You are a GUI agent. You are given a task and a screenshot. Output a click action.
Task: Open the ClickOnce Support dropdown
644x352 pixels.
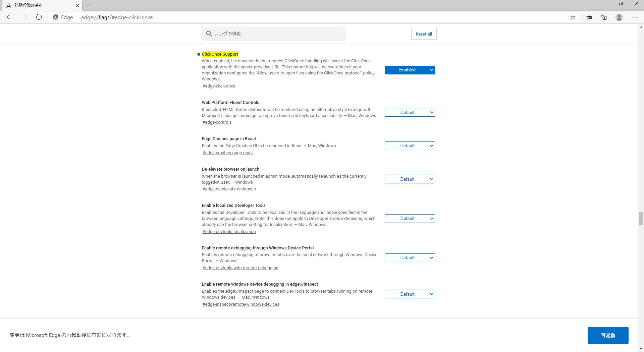[410, 70]
